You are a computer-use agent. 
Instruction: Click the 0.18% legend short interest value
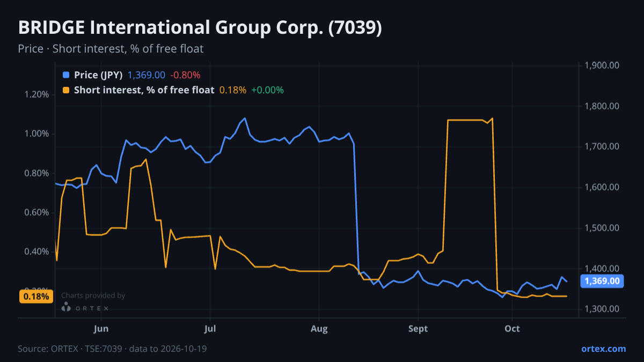[x=233, y=90]
